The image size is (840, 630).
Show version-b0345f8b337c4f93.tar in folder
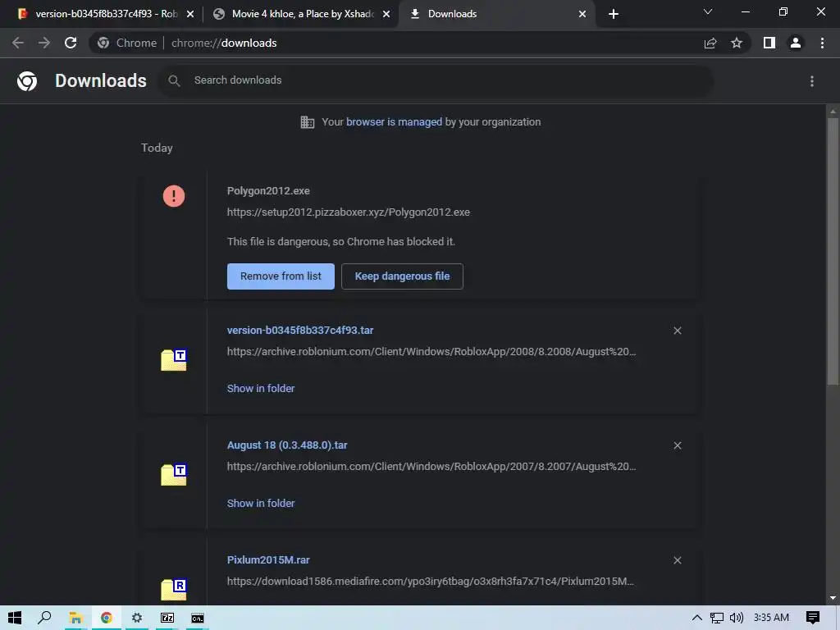pos(261,388)
